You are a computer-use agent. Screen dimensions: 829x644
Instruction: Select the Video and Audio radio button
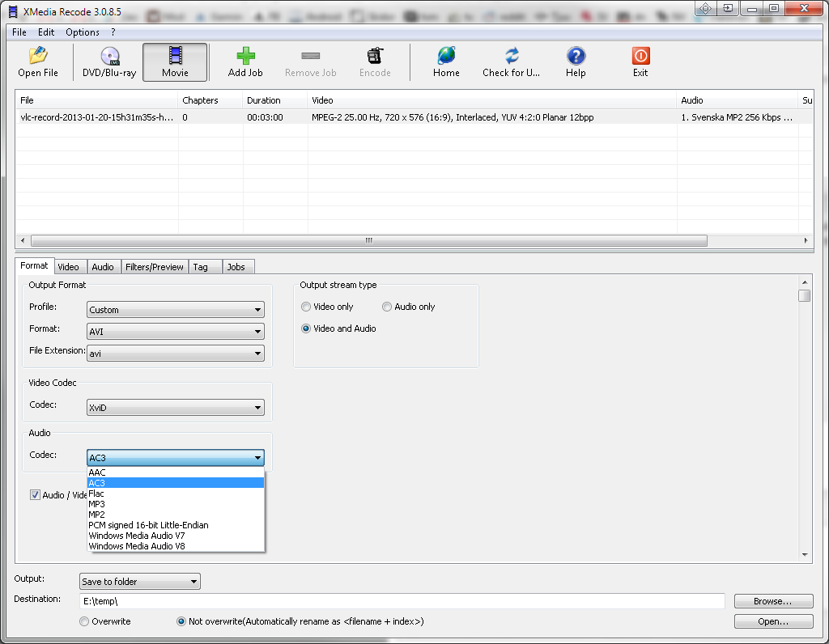[x=305, y=328]
